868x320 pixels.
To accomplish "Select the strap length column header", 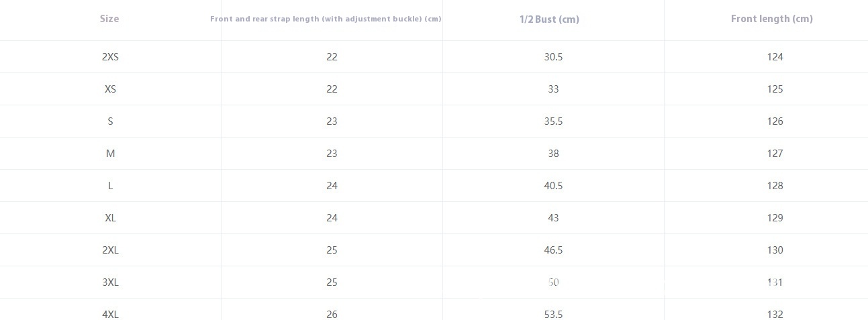I will 326,19.
